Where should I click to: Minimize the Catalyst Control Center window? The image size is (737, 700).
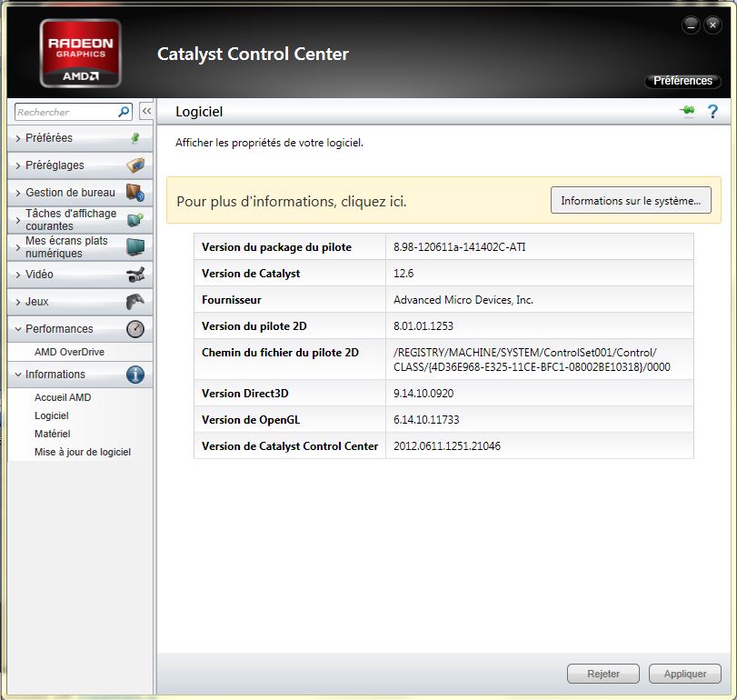point(691,25)
